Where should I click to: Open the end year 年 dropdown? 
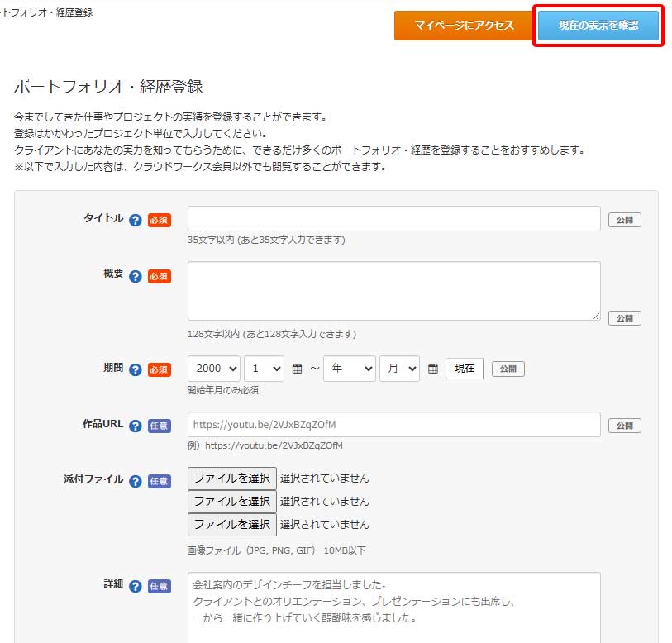pyautogui.click(x=350, y=369)
